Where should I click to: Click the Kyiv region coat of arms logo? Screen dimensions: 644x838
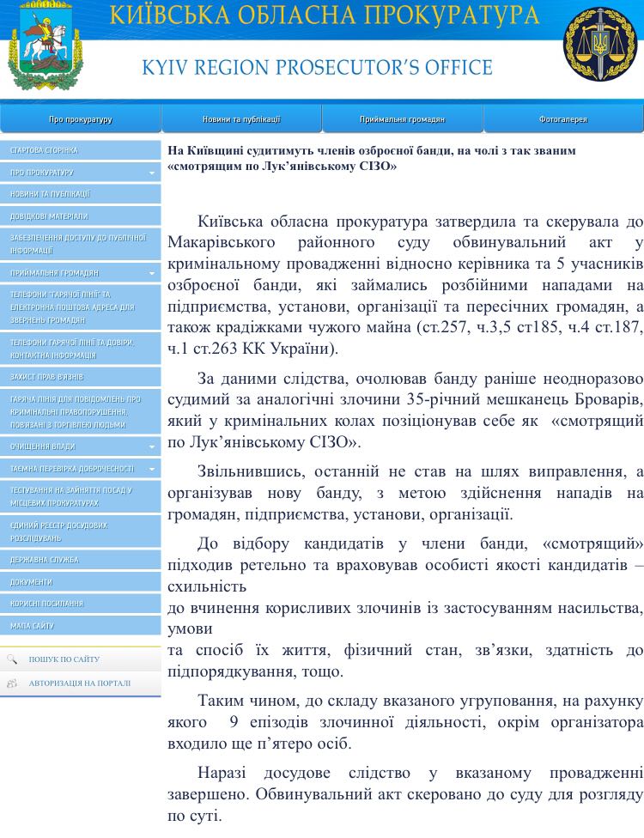40,50
